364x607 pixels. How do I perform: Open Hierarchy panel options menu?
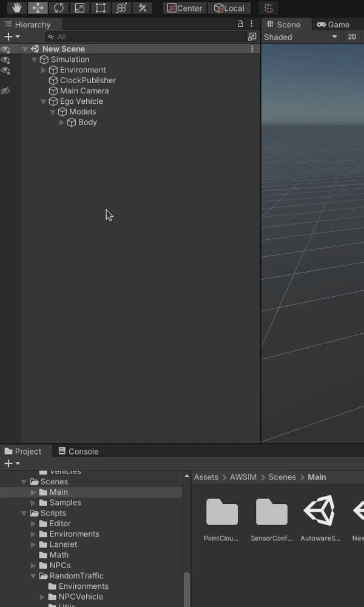coord(252,24)
